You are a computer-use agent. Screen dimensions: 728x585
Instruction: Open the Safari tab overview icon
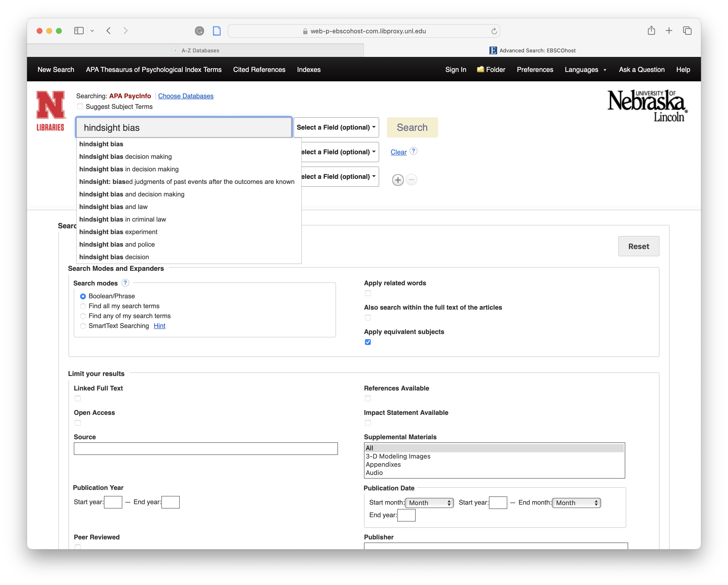pos(687,31)
